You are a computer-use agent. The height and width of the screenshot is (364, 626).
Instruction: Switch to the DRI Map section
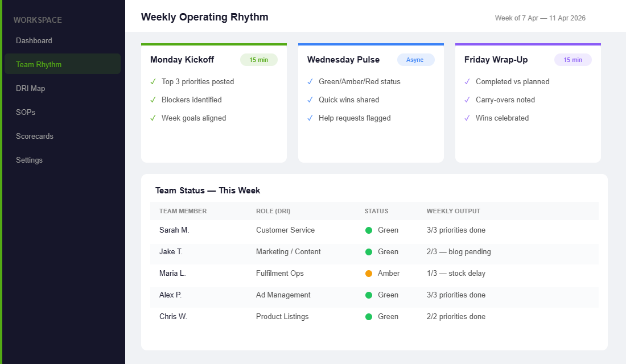(x=32, y=88)
